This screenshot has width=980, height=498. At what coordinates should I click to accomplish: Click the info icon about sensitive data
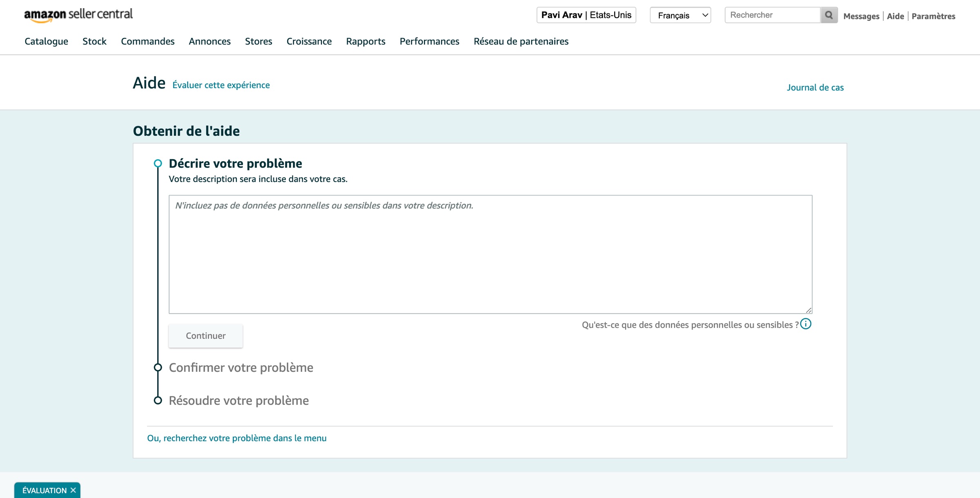click(806, 324)
